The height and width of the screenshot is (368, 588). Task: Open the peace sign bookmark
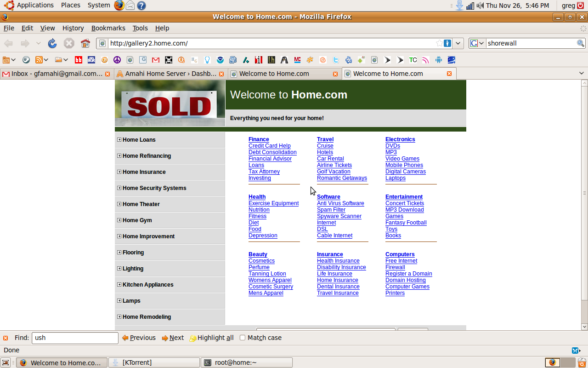(x=117, y=60)
